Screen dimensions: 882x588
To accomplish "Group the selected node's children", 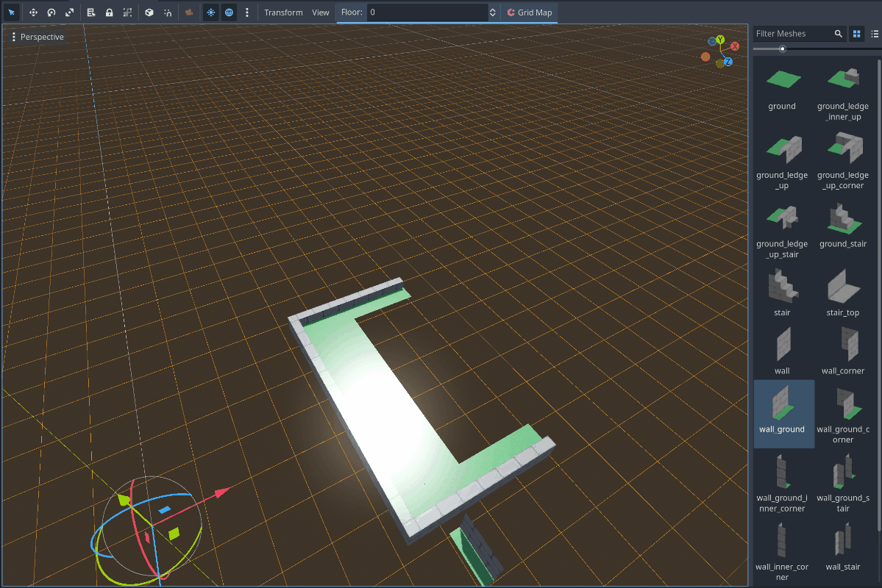I will coord(128,12).
